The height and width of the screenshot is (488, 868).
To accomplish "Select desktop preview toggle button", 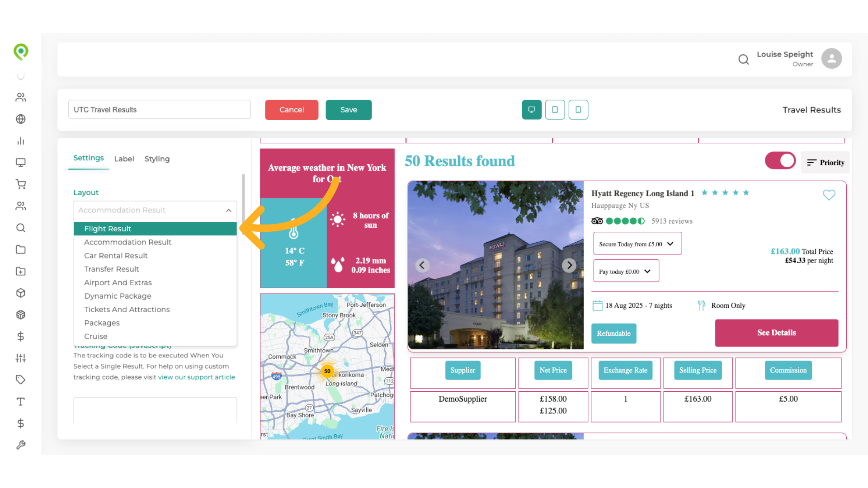I will (531, 109).
